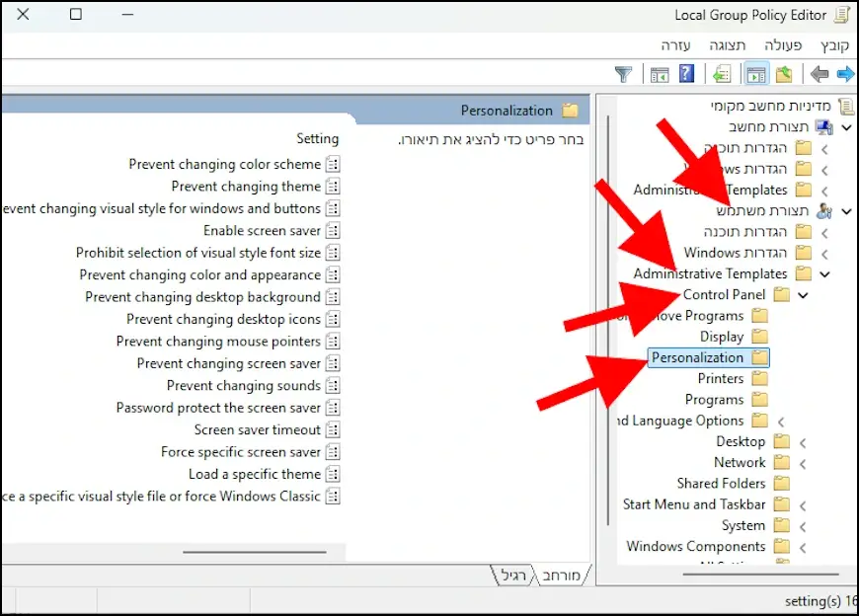Click the policy icon beside Force specific screen saver
Image resolution: width=859 pixels, height=616 pixels.
(333, 452)
